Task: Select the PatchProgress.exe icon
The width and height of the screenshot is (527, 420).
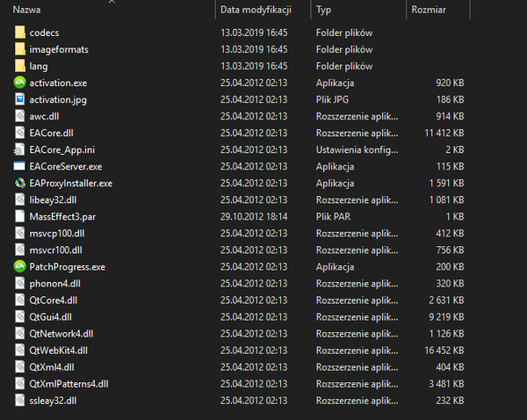Action: click(20, 266)
